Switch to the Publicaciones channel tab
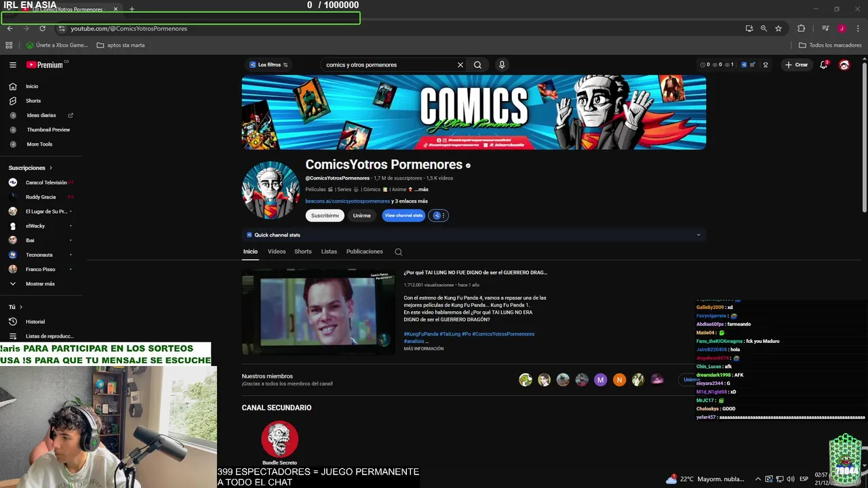The height and width of the screenshot is (488, 868). [x=365, y=251]
